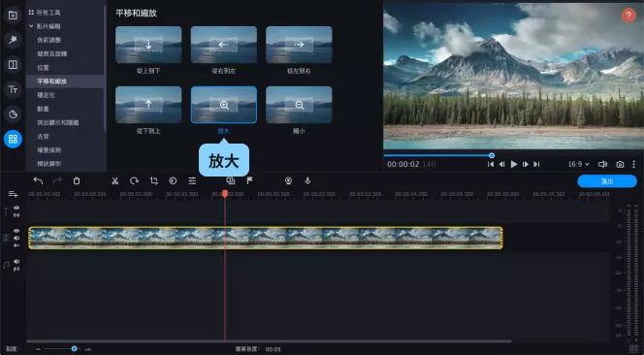This screenshot has width=644, height=355.
Task: Mute the video track speaker
Action: coord(16,238)
